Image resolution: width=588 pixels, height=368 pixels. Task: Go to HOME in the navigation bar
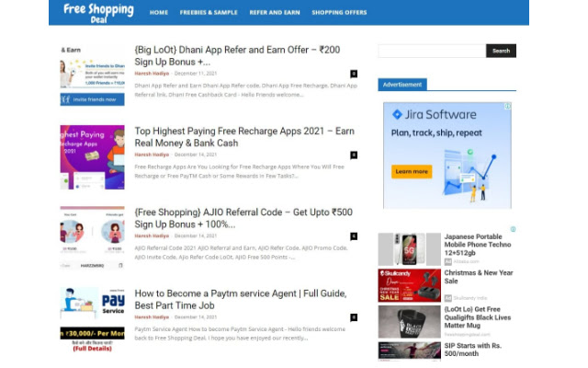click(159, 12)
